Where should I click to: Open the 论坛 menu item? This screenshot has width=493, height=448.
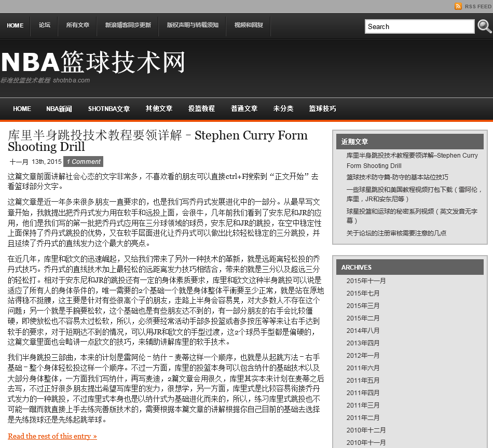pos(45,25)
